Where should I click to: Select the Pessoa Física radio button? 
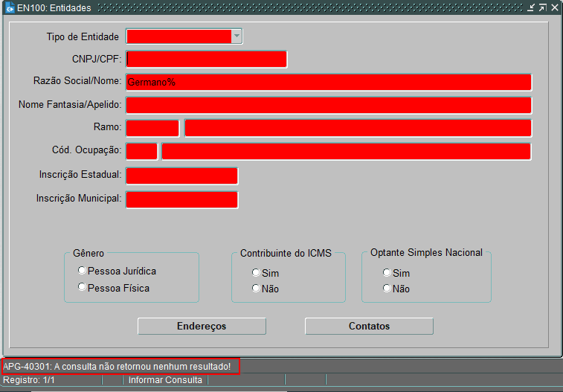tap(82, 287)
